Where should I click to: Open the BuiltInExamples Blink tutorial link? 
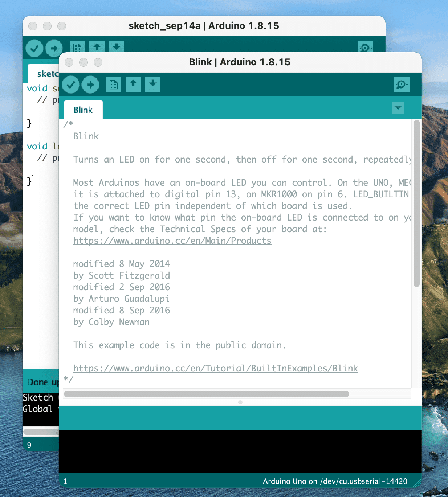click(215, 368)
